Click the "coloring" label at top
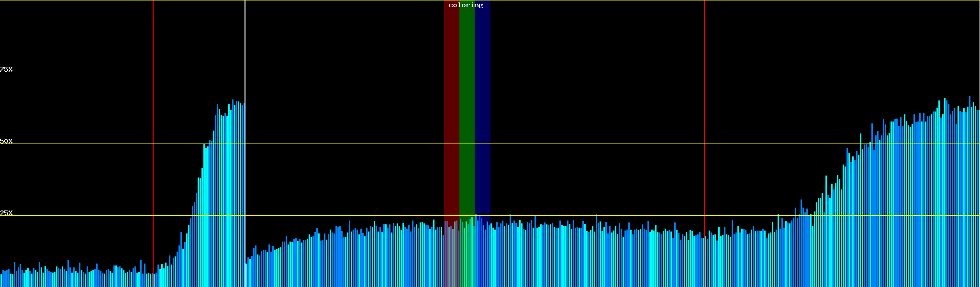This screenshot has height=287, width=980. pos(466,5)
